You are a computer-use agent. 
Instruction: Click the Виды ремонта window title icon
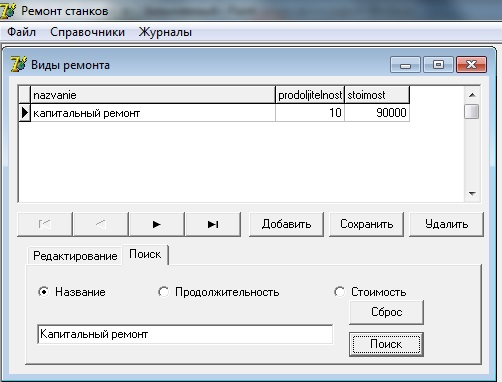[x=18, y=64]
